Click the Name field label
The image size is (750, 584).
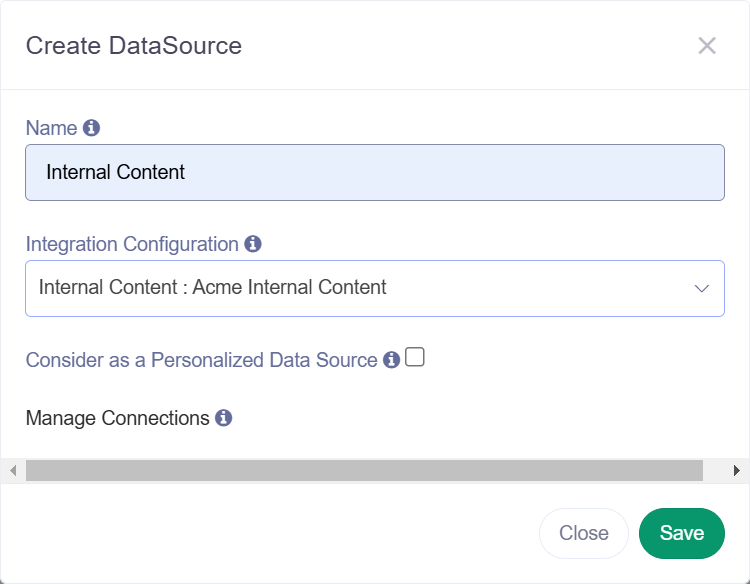tap(51, 128)
